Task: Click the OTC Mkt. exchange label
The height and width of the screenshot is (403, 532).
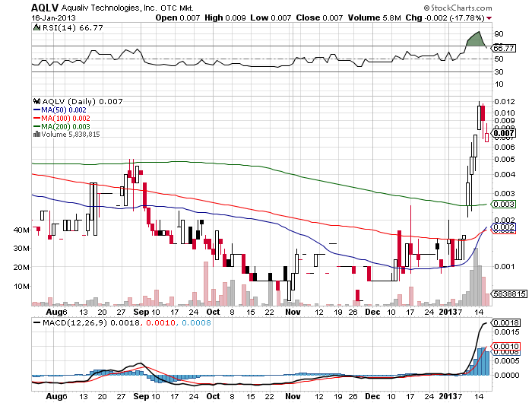Action: pyautogui.click(x=177, y=8)
